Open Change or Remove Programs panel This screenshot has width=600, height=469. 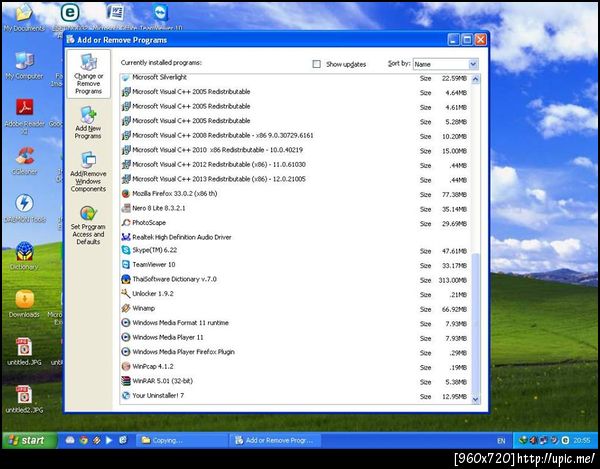pos(88,74)
